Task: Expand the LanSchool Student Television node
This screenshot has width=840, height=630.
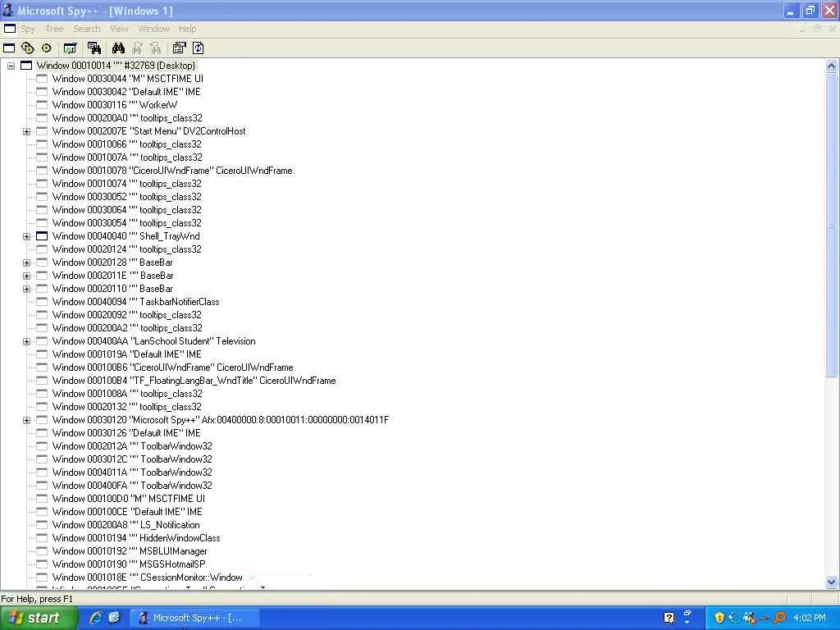Action: tap(26, 341)
